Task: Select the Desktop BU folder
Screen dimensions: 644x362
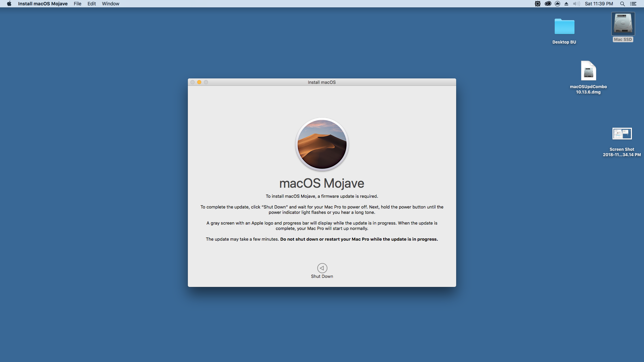Action: [x=564, y=27]
